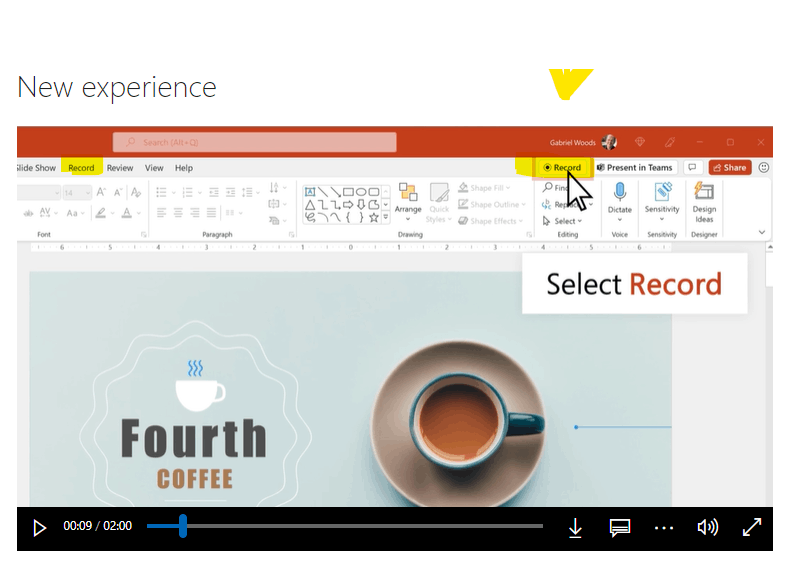The image size is (789, 576).
Task: Open Font dialog launcher
Action: click(143, 234)
